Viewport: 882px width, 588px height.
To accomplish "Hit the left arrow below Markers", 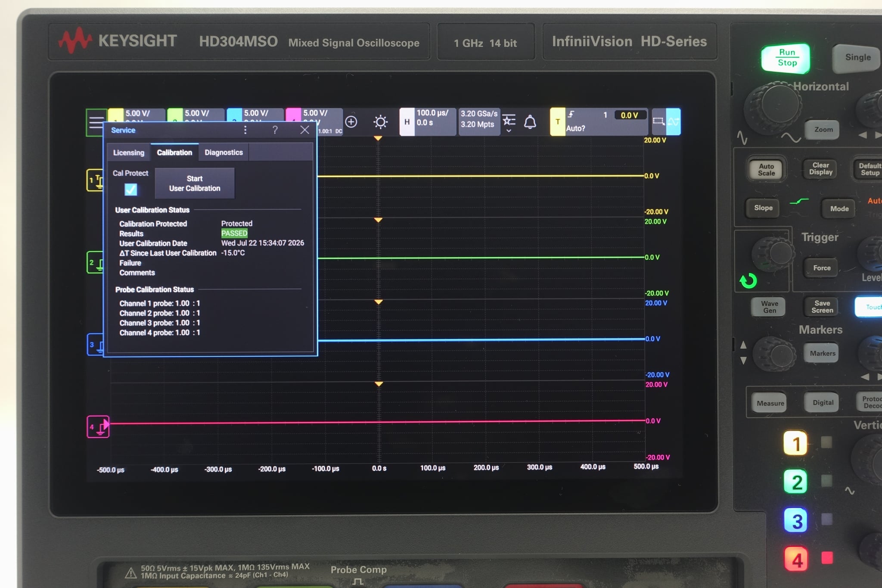I will click(864, 377).
